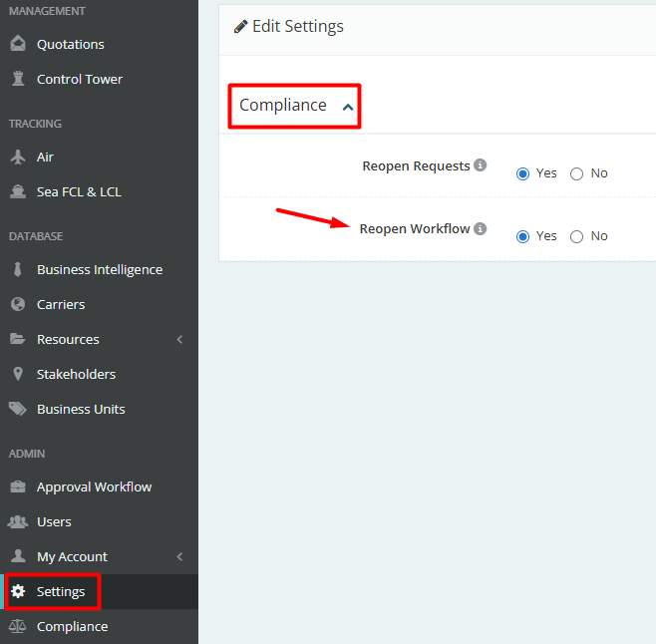Click the Reopen Requests info icon
This screenshot has height=644, width=656.
click(480, 165)
